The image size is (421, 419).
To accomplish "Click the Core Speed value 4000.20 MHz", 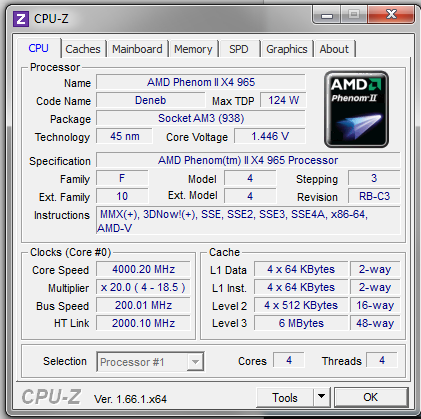I will (143, 269).
